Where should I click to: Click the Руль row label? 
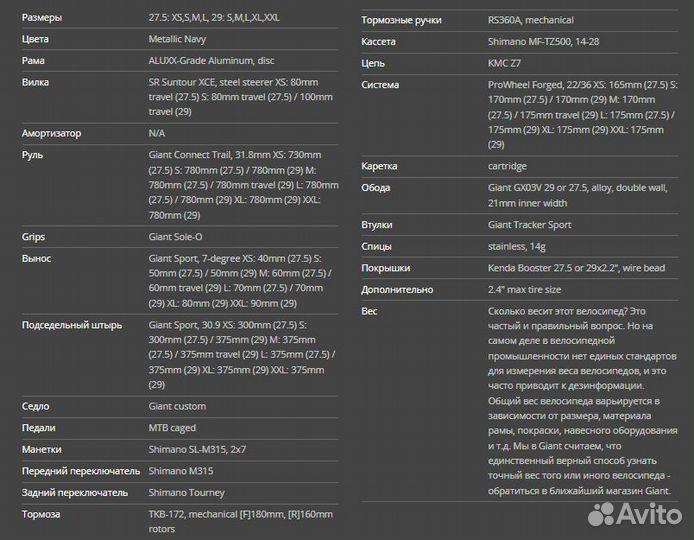[33, 155]
